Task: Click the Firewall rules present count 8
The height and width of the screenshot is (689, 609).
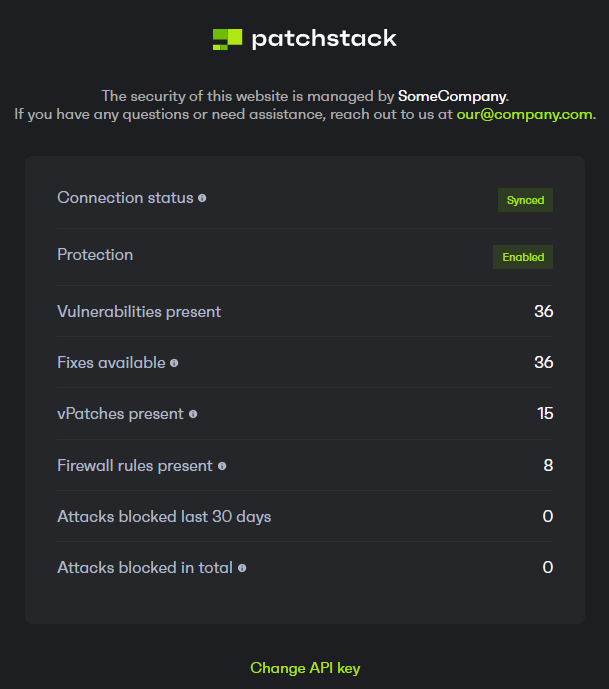Action: pyautogui.click(x=548, y=466)
